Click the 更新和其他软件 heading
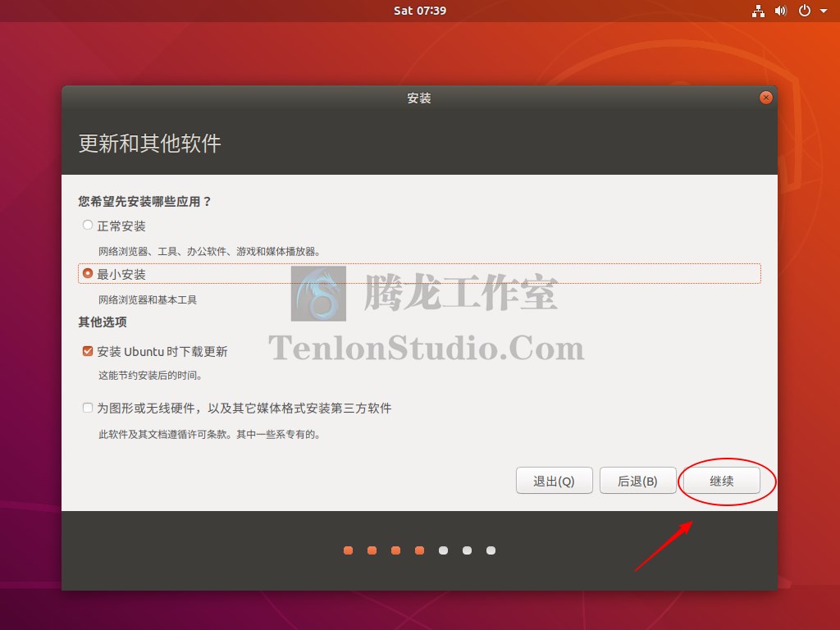Screen dimensions: 840x630 (149, 144)
